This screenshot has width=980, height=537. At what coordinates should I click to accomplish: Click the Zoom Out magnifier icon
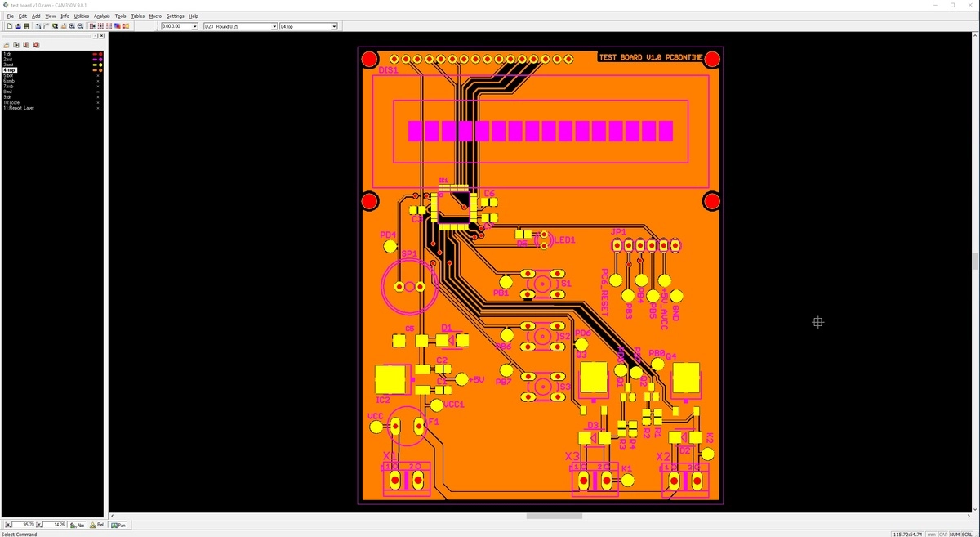pyautogui.click(x=80, y=26)
